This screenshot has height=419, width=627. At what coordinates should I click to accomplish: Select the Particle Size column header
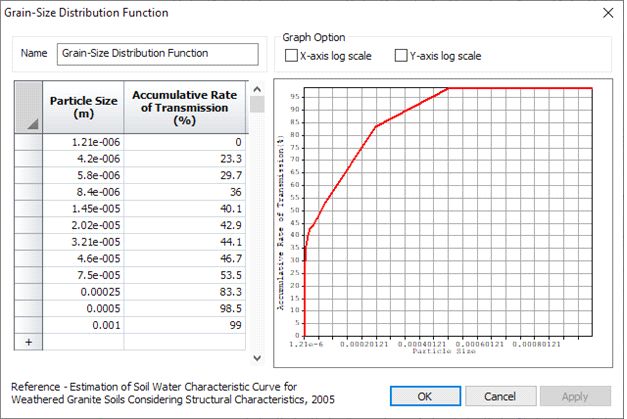pyautogui.click(x=83, y=108)
